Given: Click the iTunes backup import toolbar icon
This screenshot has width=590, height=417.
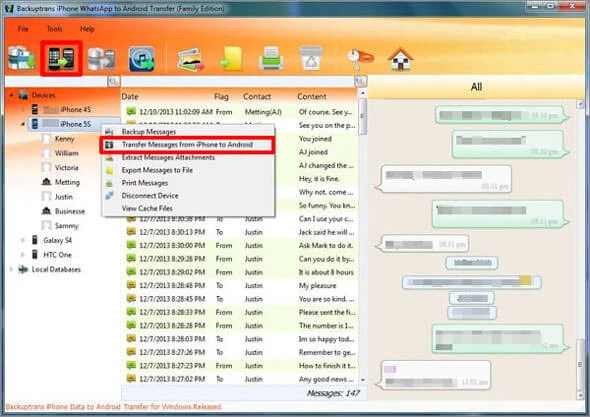Looking at the screenshot, I should click(142, 59).
